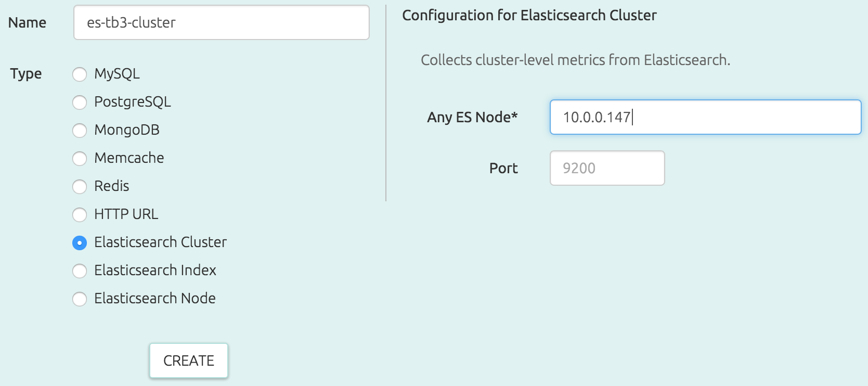
Task: Click the Configuration for Elasticsearch Cluster heading
Action: tap(529, 16)
